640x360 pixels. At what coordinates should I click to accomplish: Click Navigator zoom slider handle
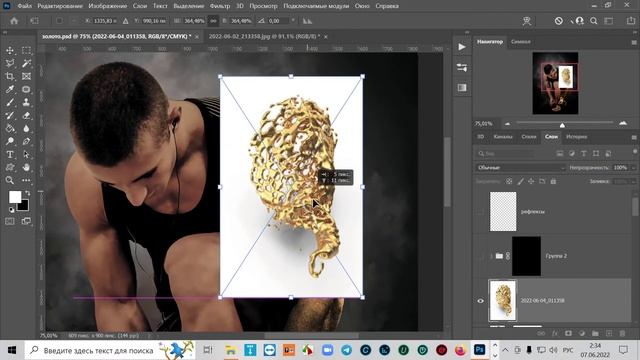(562, 125)
